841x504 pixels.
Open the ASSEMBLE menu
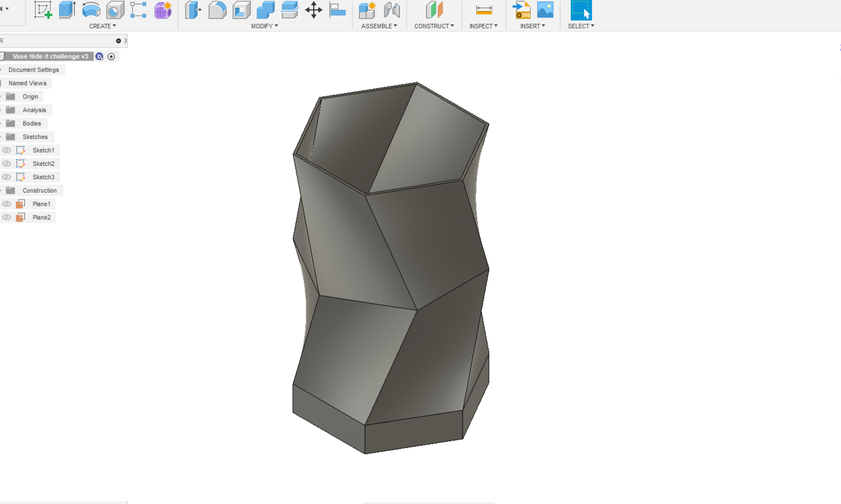coord(379,26)
